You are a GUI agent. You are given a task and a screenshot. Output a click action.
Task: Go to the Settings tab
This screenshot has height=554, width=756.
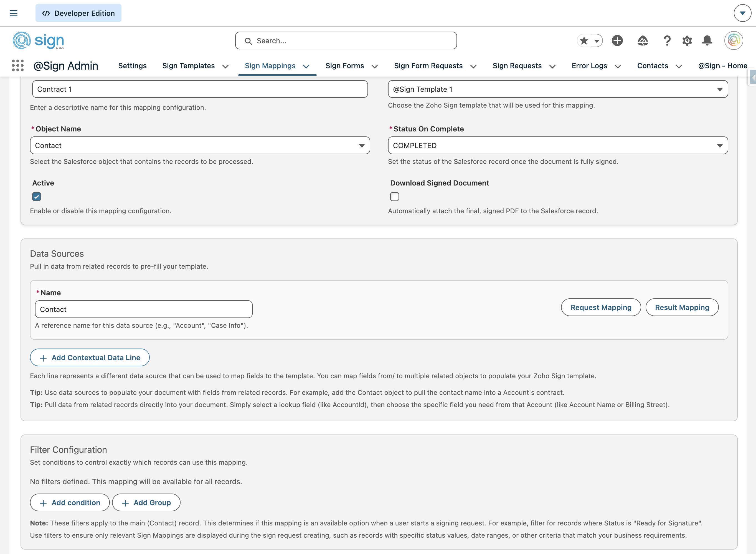coord(132,66)
